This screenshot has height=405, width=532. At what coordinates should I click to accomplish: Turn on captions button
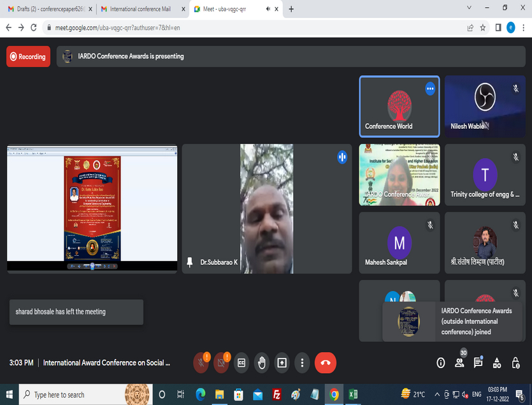241,363
